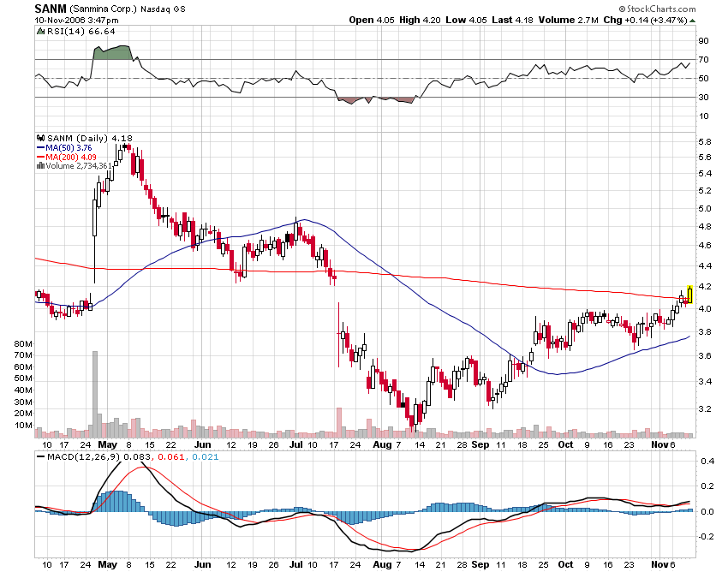The height and width of the screenshot is (572, 728).
Task: Click the green up arrow after Chg
Action: (692, 21)
